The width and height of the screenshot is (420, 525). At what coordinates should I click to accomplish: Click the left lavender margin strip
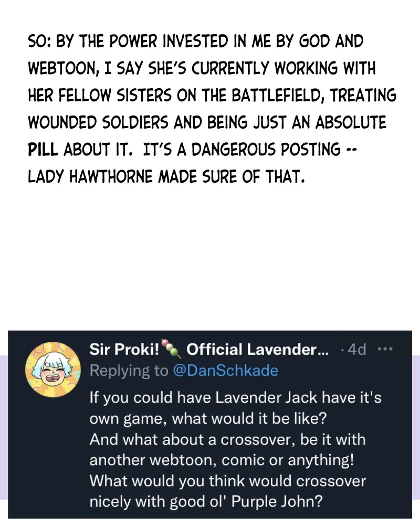point(4,427)
